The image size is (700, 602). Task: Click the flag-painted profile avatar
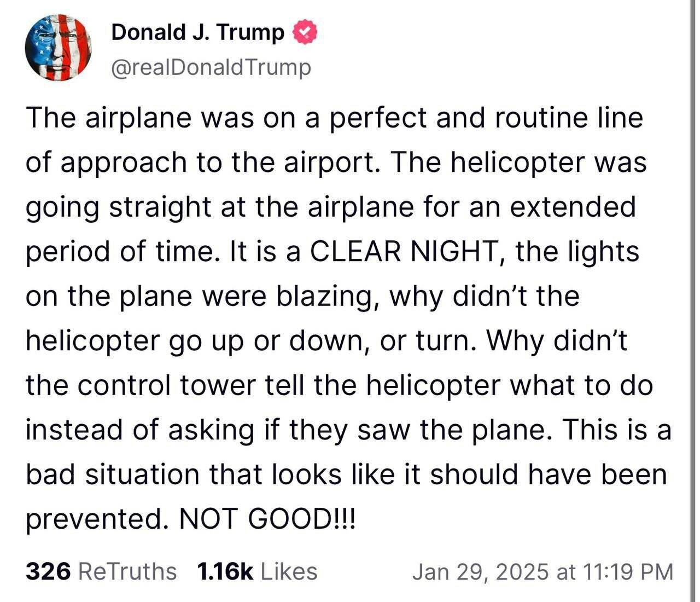pyautogui.click(x=58, y=48)
